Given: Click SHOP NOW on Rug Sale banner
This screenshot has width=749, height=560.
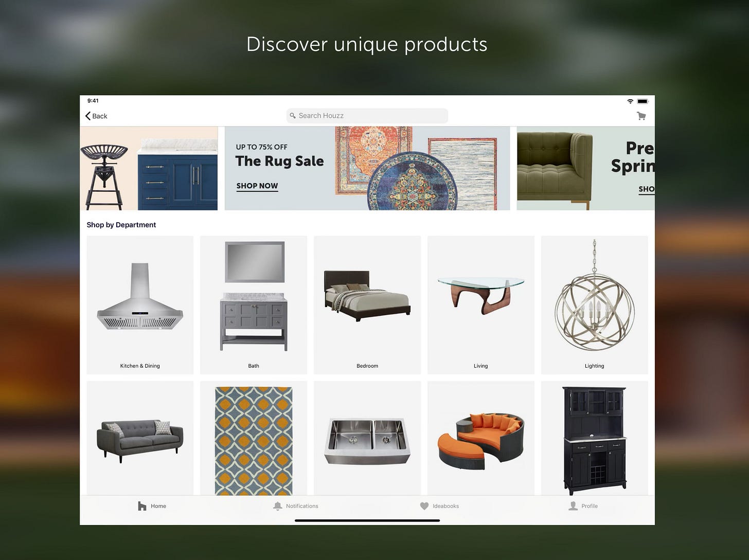Looking at the screenshot, I should 257,186.
